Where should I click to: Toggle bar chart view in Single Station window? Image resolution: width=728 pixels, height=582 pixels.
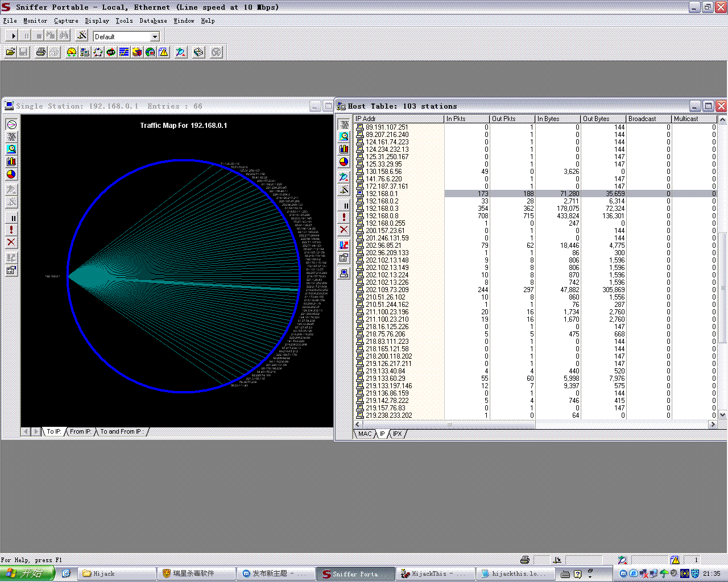[x=11, y=162]
